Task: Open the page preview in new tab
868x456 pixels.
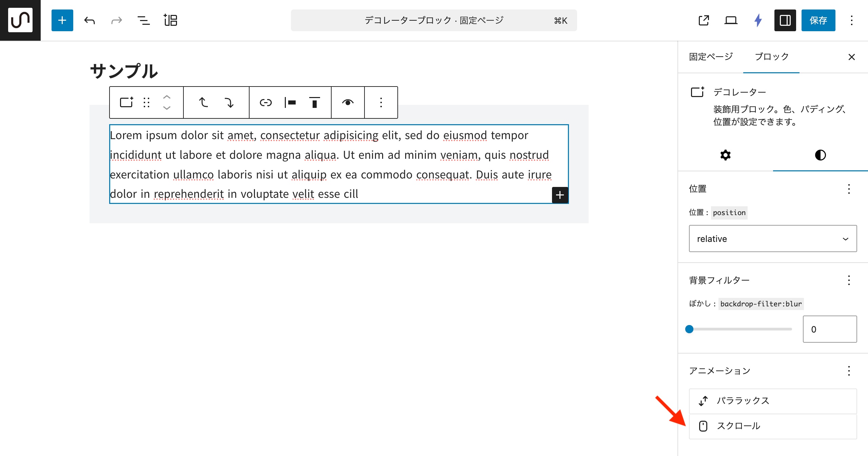Action: click(x=704, y=20)
